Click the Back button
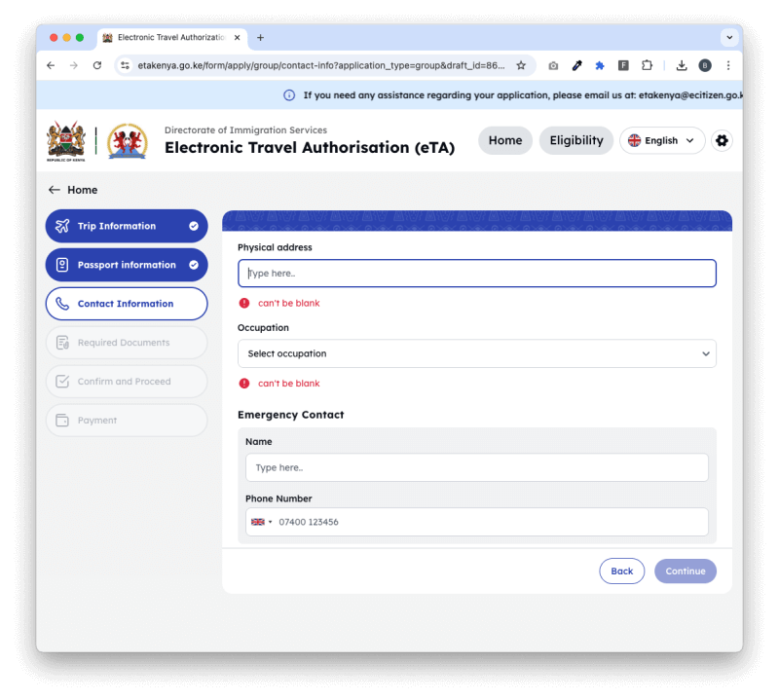Screen dimensions: 779x700 621,571
